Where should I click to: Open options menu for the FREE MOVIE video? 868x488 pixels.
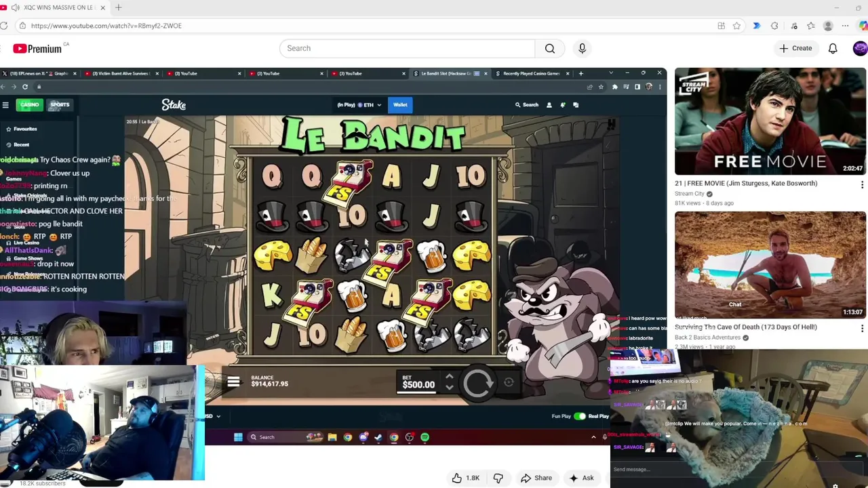pos(862,185)
